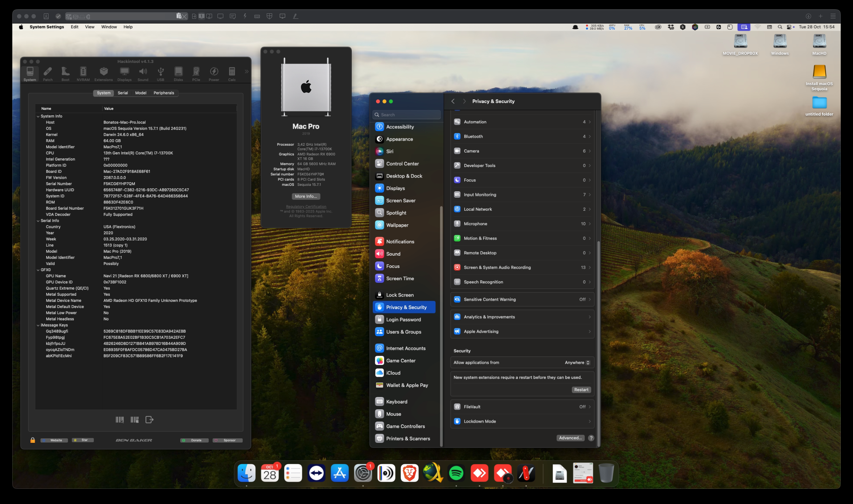This screenshot has width=853, height=504.
Task: Open System Settings from the Dock
Action: 363,473
